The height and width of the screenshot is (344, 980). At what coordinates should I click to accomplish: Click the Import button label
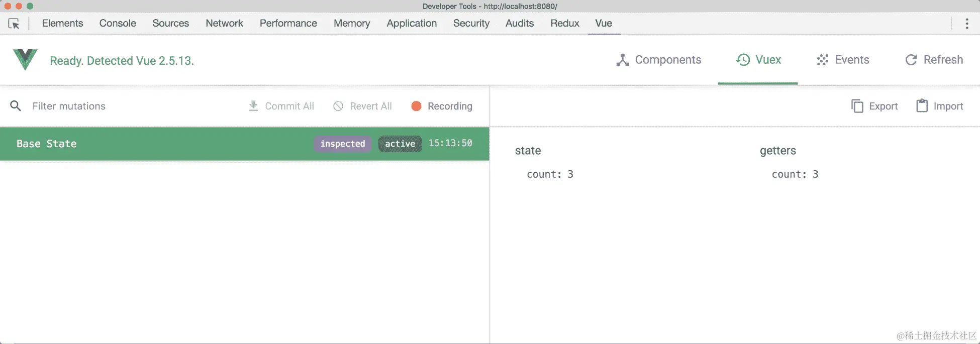[x=948, y=106]
